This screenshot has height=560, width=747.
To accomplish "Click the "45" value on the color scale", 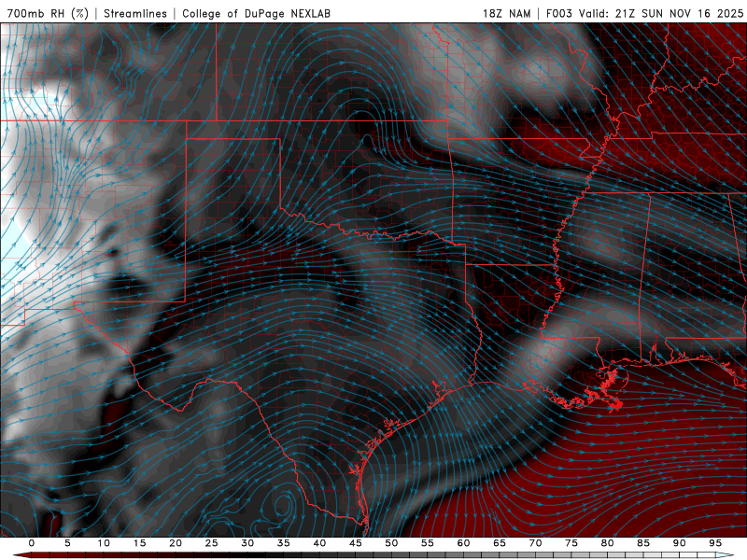I will [x=356, y=543].
